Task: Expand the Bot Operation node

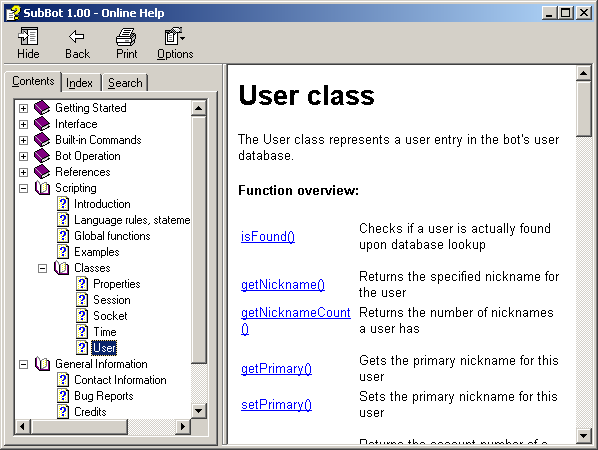Action: [x=23, y=156]
